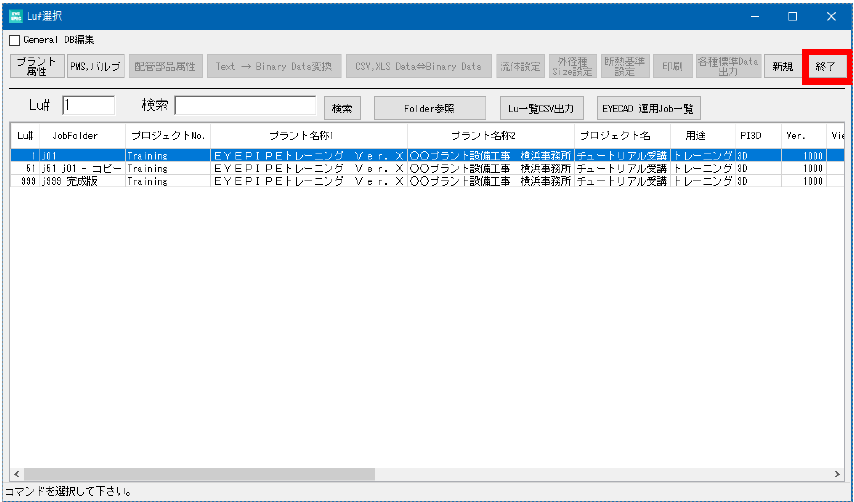
Task: Click the Text → Binary Data変換 button
Action: (x=274, y=66)
